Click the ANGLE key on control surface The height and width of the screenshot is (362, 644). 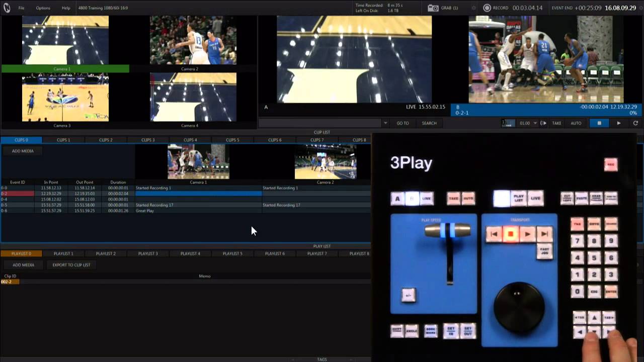point(412,330)
